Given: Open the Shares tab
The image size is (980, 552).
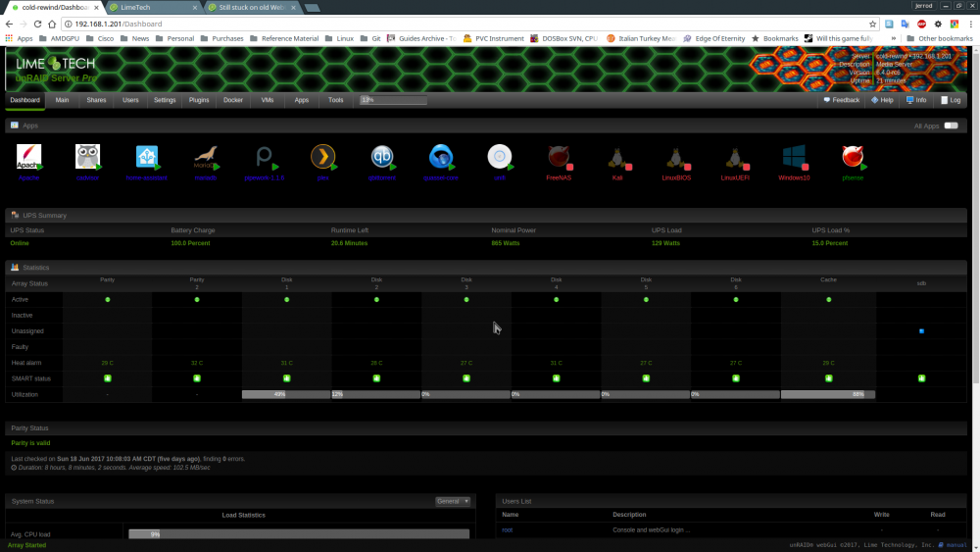Looking at the screenshot, I should [x=96, y=100].
